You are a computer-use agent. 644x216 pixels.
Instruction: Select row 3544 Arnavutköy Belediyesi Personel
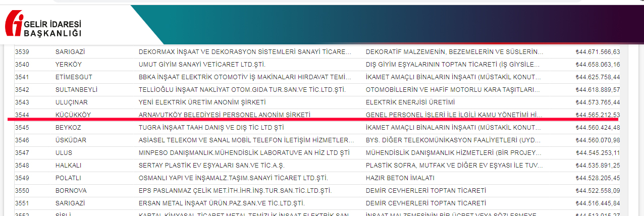[x=317, y=115]
